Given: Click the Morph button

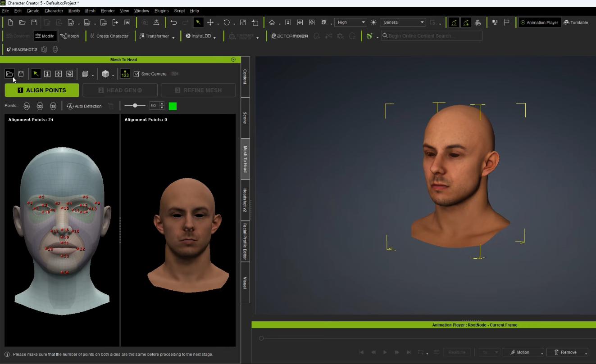Looking at the screenshot, I should (x=70, y=36).
